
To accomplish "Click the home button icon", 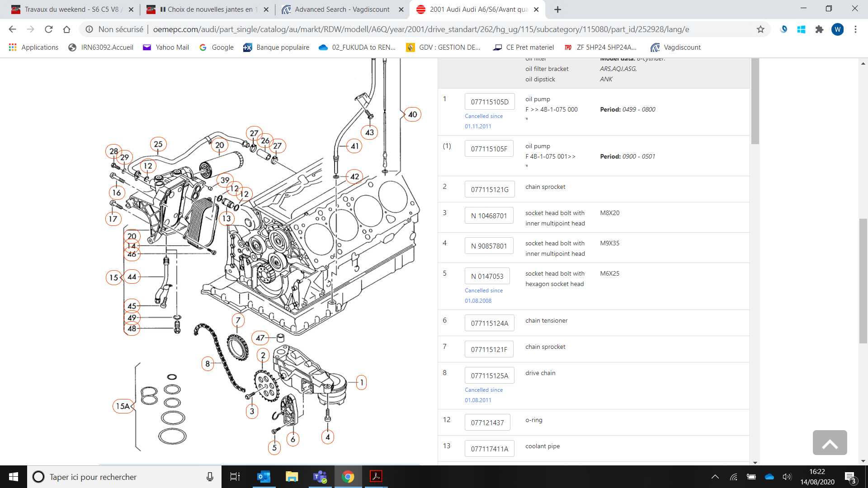I will coord(66,29).
